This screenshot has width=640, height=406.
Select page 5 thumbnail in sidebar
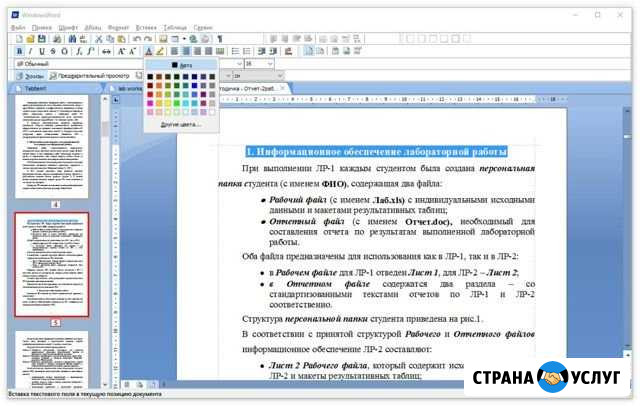[x=52, y=264]
